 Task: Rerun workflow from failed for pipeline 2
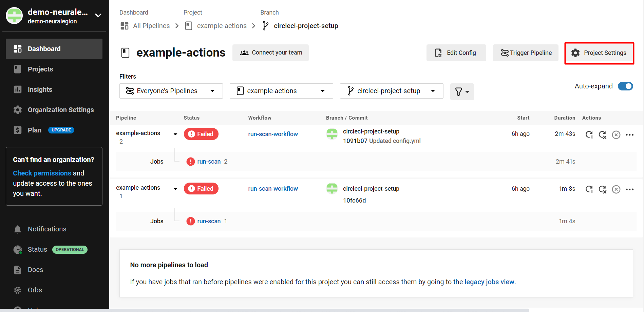[603, 135]
